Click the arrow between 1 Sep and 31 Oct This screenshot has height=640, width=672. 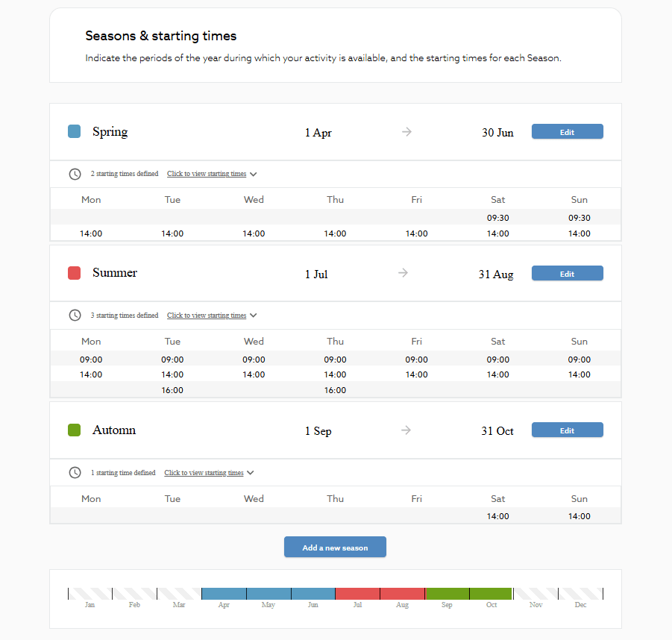(406, 430)
